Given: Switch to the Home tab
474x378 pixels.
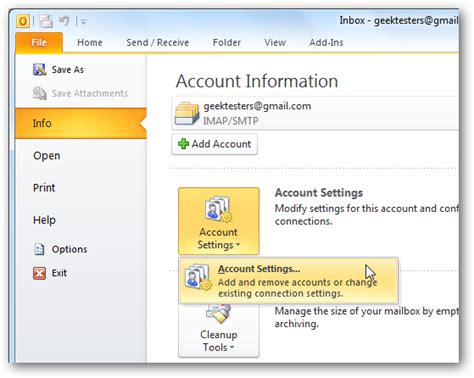Looking at the screenshot, I should tap(90, 43).
